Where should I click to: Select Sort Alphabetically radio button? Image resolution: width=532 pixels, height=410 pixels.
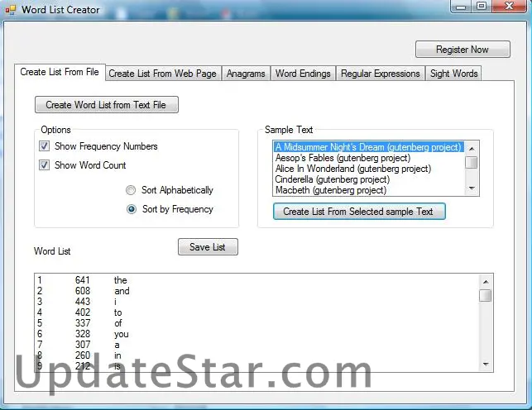pos(131,190)
